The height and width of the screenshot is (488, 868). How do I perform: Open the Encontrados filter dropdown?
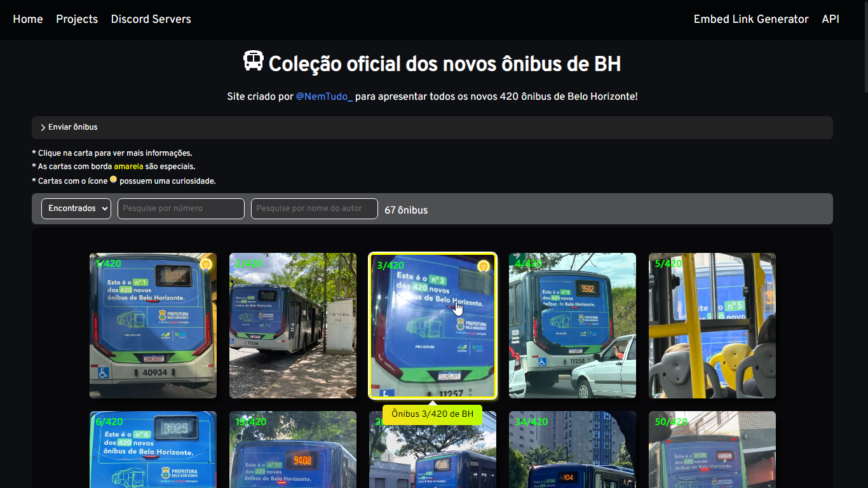(76, 208)
